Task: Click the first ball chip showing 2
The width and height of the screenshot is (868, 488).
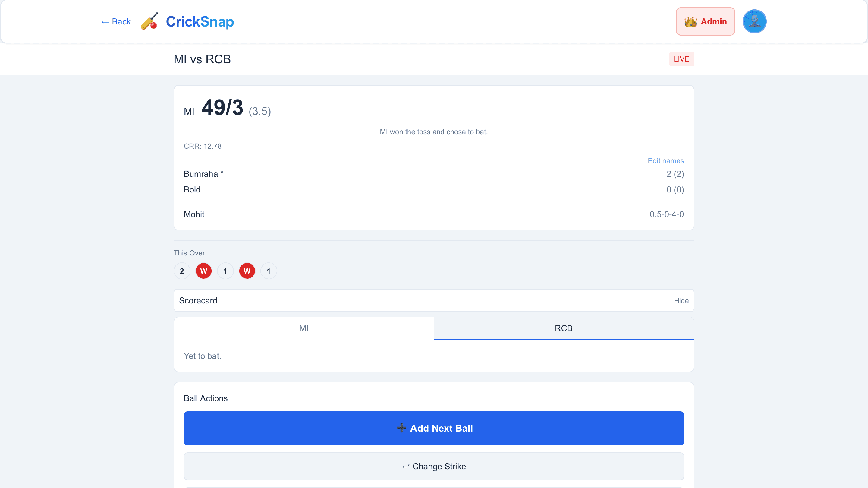Action: click(182, 271)
